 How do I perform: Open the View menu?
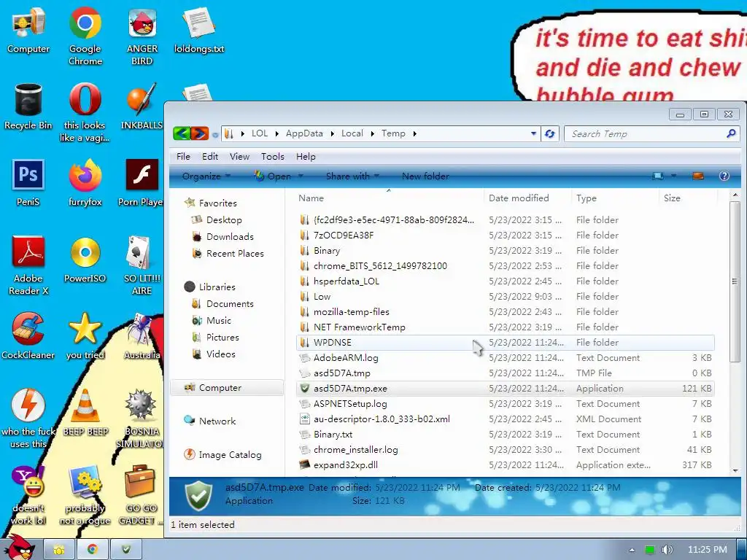(x=239, y=157)
